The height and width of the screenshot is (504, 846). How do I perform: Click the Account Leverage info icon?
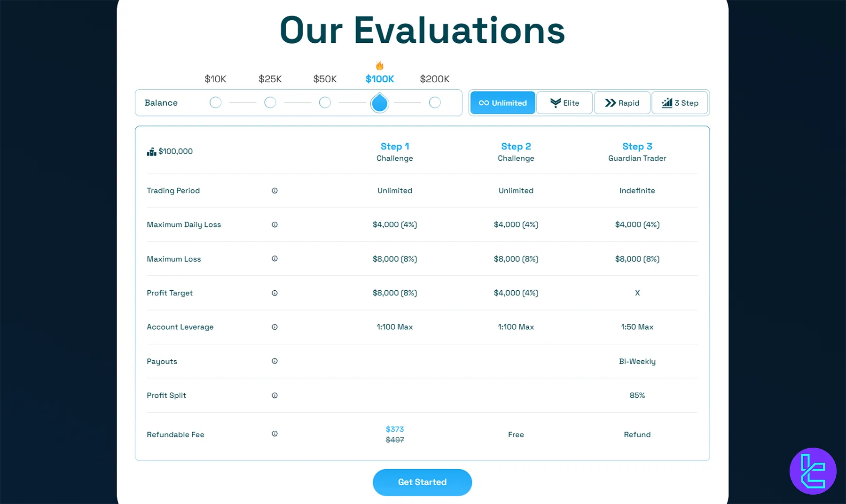(x=274, y=327)
